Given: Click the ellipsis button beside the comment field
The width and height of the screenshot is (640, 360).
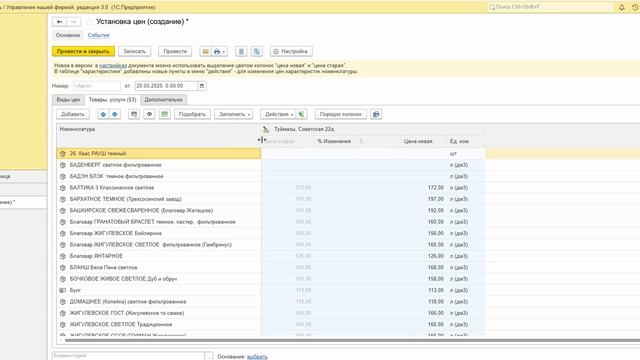Looking at the screenshot, I should [209, 356].
